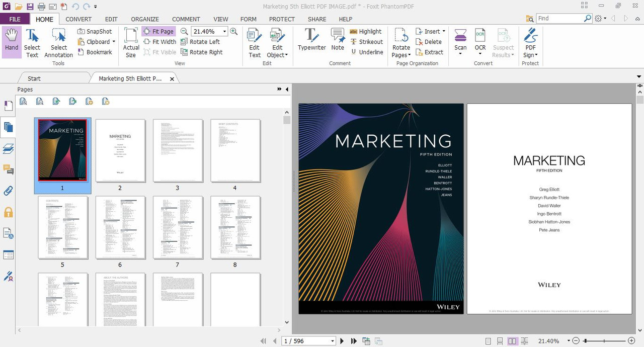Delete pages via Delete button
The height and width of the screenshot is (347, 644).
point(428,42)
